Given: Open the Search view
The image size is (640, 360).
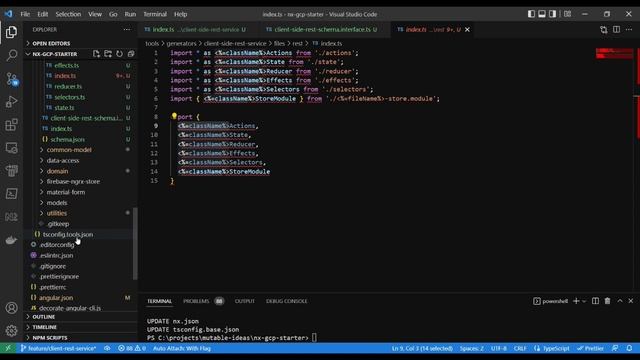Looking at the screenshot, I should pyautogui.click(x=11, y=55).
